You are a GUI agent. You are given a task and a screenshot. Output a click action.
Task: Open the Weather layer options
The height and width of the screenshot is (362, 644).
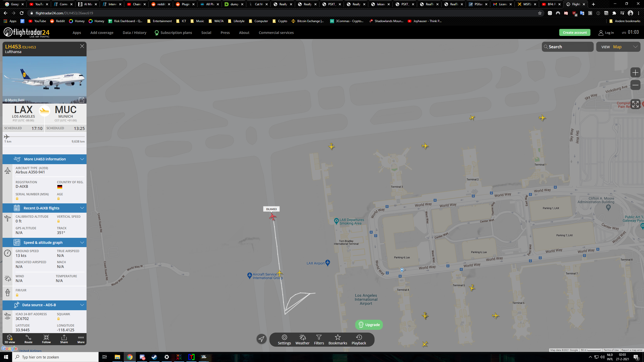(x=302, y=340)
